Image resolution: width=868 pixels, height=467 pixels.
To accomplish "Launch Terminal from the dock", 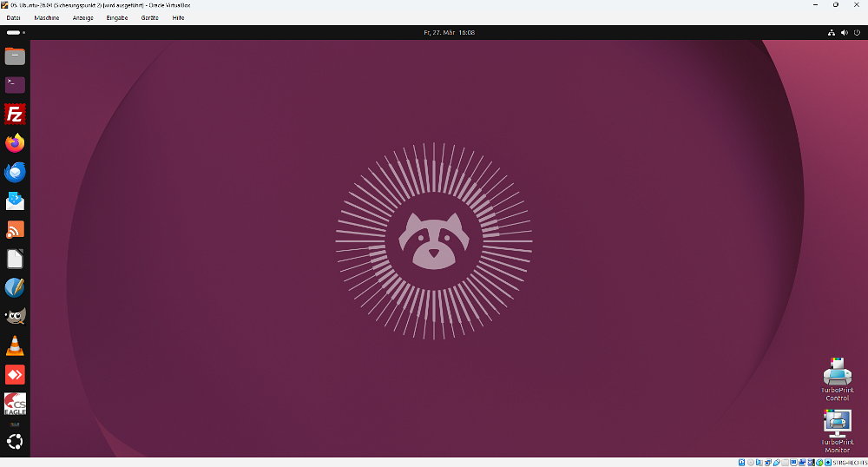I will point(15,85).
